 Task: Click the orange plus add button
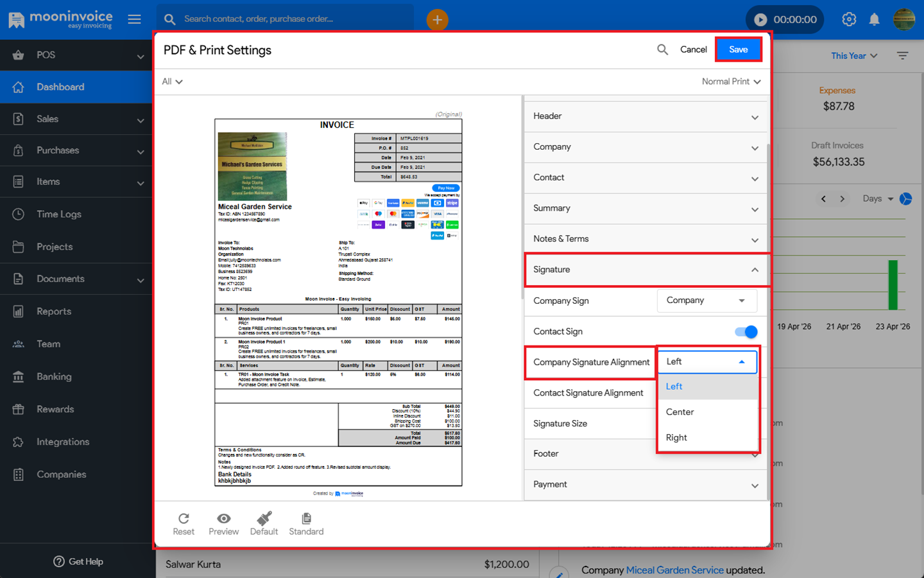pos(437,19)
